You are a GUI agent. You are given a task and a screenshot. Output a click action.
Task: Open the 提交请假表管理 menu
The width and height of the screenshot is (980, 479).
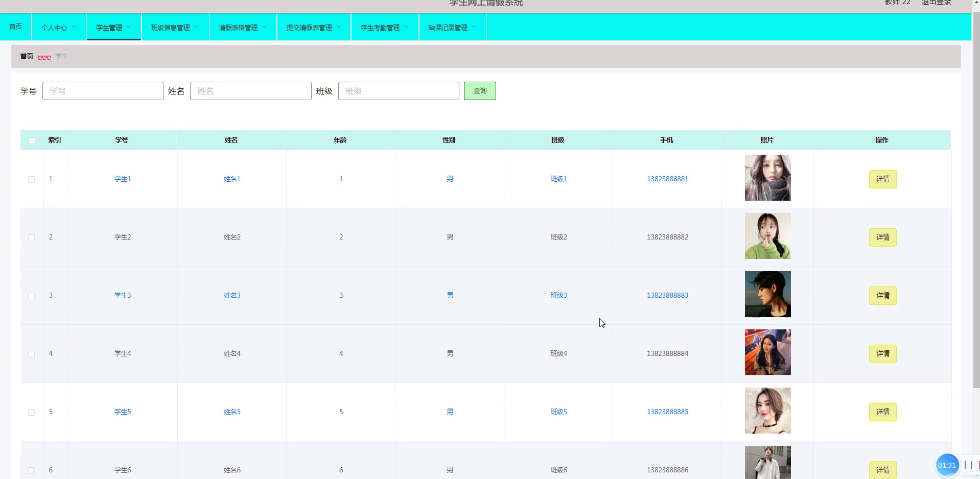point(314,27)
